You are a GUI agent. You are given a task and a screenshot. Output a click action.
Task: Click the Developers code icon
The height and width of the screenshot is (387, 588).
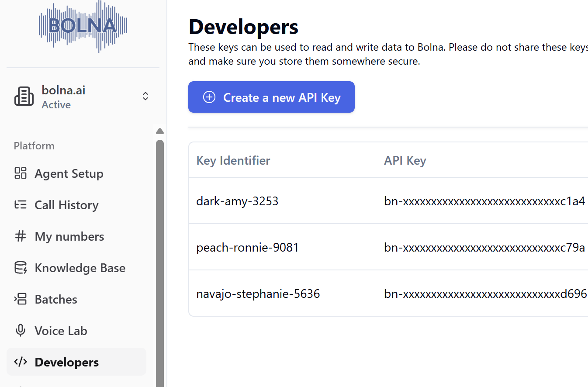(x=20, y=362)
